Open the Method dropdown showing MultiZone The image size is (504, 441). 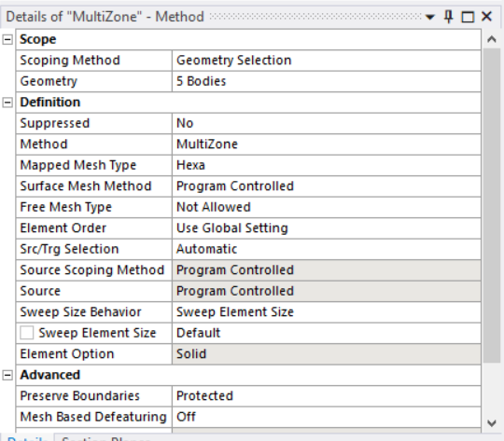[327, 145]
